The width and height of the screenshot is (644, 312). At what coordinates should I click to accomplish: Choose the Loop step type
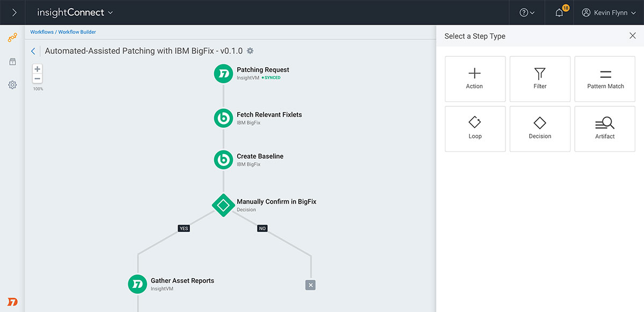click(475, 129)
